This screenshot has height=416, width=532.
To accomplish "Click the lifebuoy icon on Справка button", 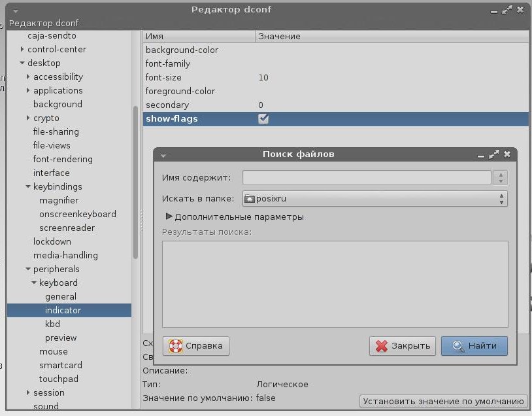I will pyautogui.click(x=175, y=346).
